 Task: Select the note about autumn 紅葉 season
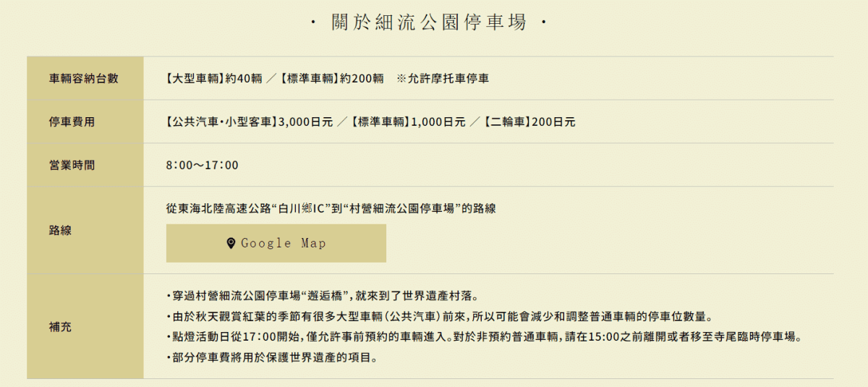pyautogui.click(x=439, y=316)
